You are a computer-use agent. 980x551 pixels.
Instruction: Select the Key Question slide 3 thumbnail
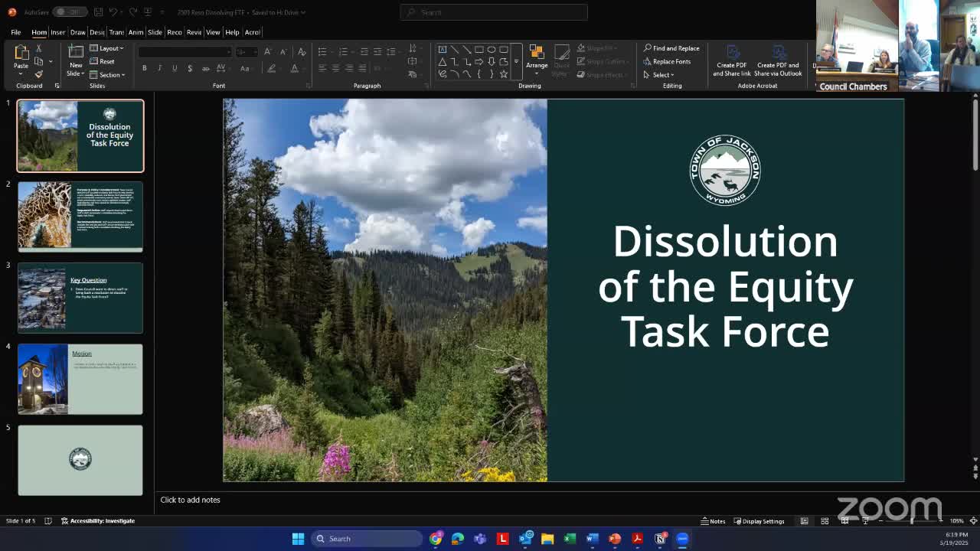point(80,298)
